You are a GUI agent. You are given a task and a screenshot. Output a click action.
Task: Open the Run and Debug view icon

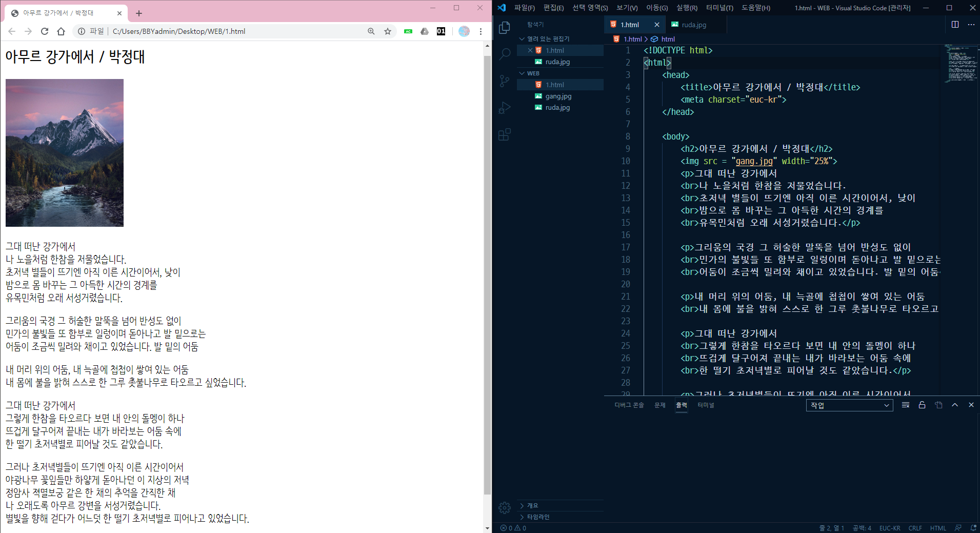(x=505, y=108)
